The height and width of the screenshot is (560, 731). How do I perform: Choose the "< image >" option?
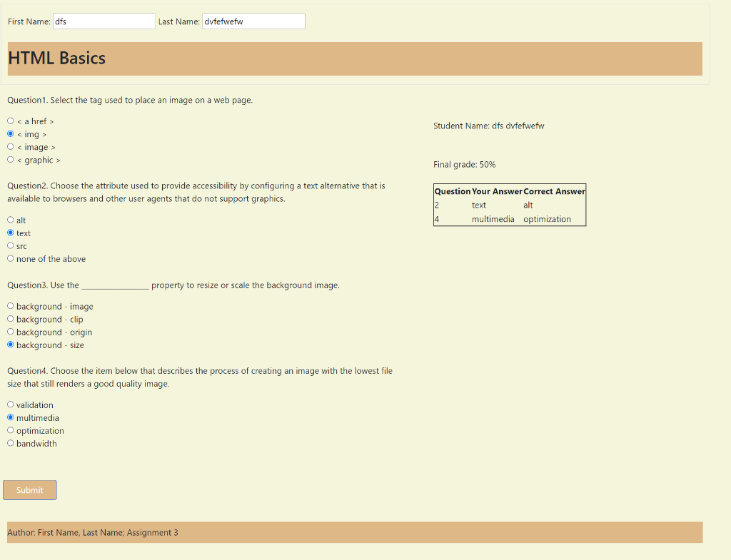(x=10, y=146)
